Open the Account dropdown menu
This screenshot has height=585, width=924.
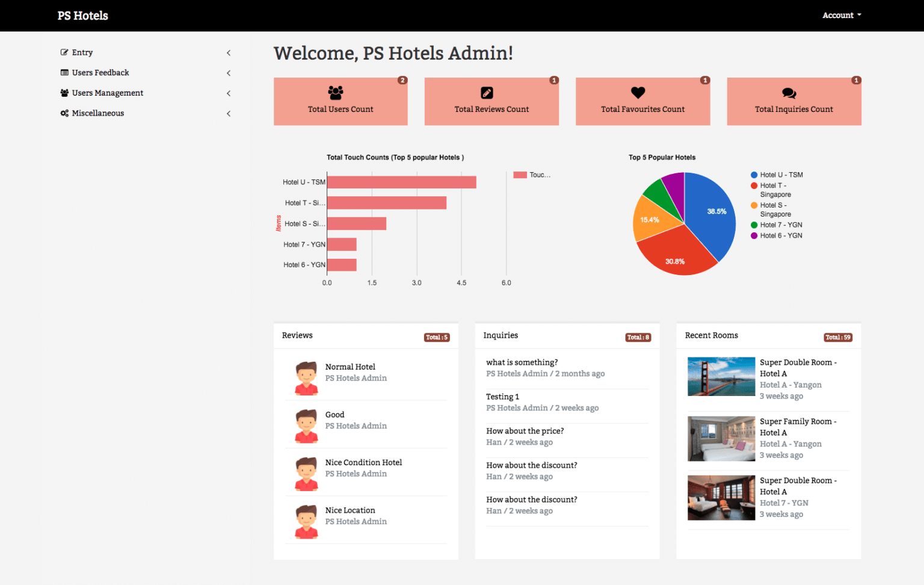point(841,15)
